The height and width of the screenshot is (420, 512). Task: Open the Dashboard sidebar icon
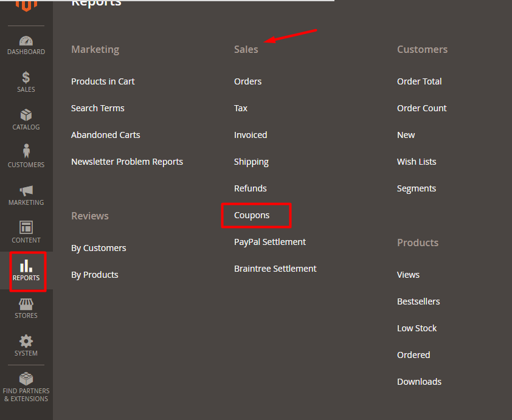26,42
